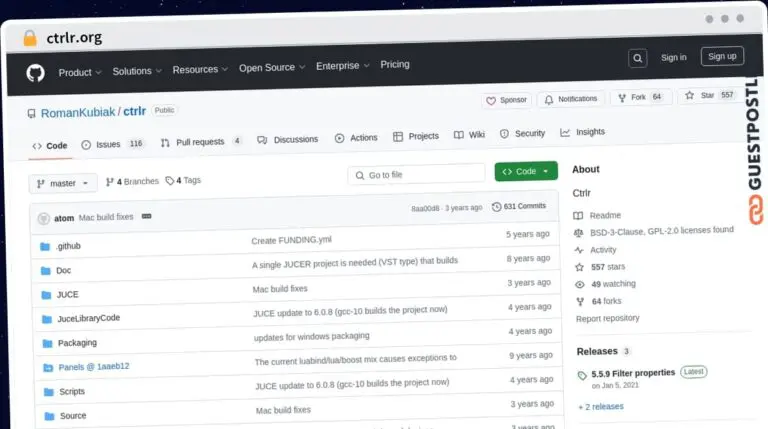The width and height of the screenshot is (768, 429).
Task: Open the GitHub logo homepage
Action: click(x=35, y=73)
